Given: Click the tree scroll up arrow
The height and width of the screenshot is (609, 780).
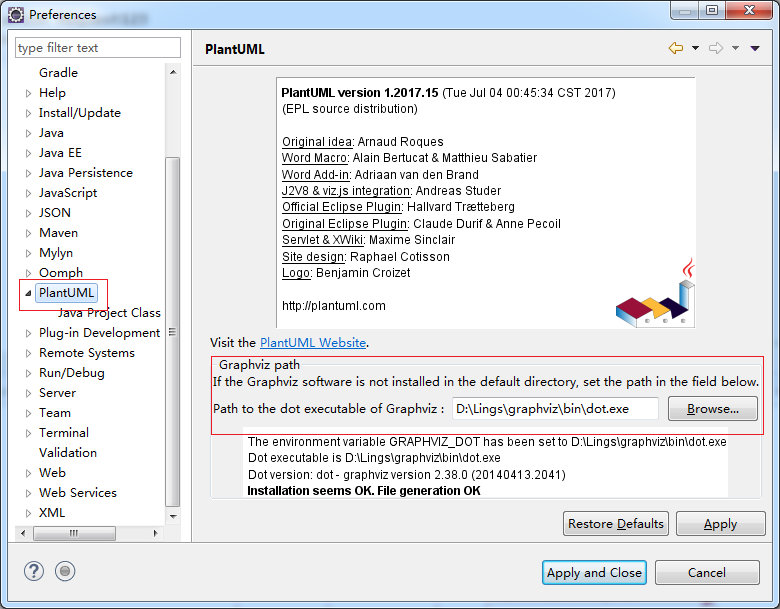Looking at the screenshot, I should tap(173, 73).
